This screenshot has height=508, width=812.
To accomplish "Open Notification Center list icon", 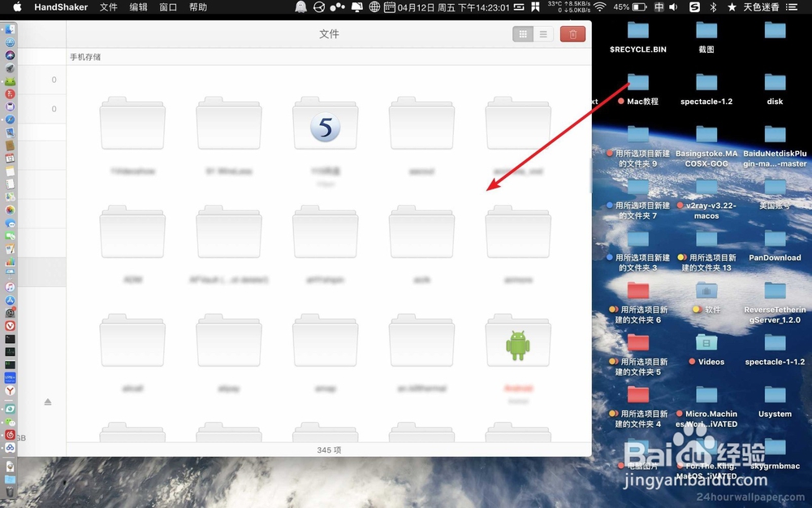I will 792,7.
